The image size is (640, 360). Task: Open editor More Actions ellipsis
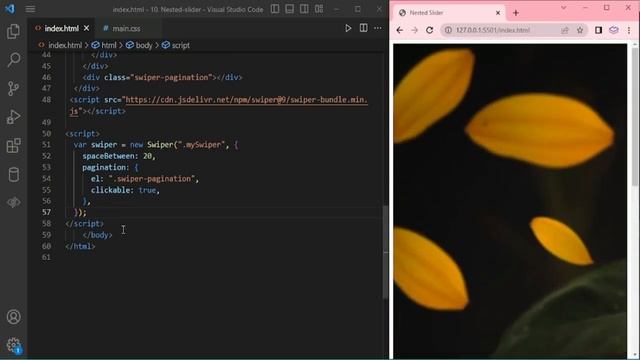pos(378,28)
